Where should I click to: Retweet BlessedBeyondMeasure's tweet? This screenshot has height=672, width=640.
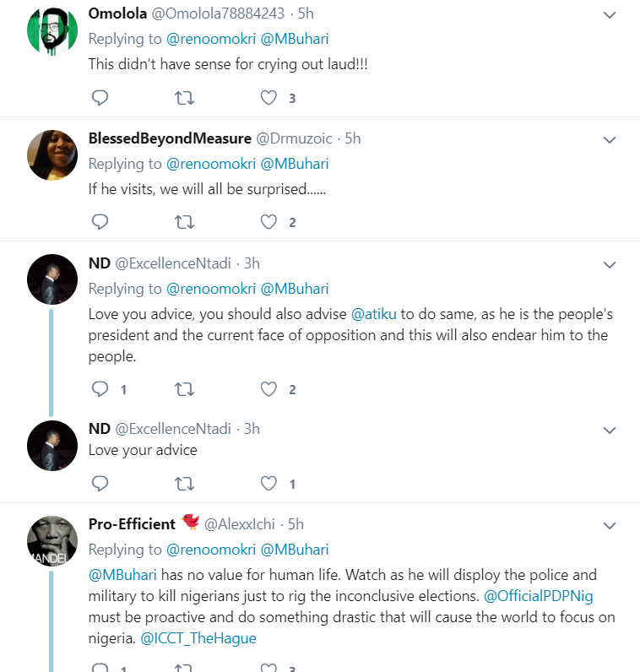[183, 222]
